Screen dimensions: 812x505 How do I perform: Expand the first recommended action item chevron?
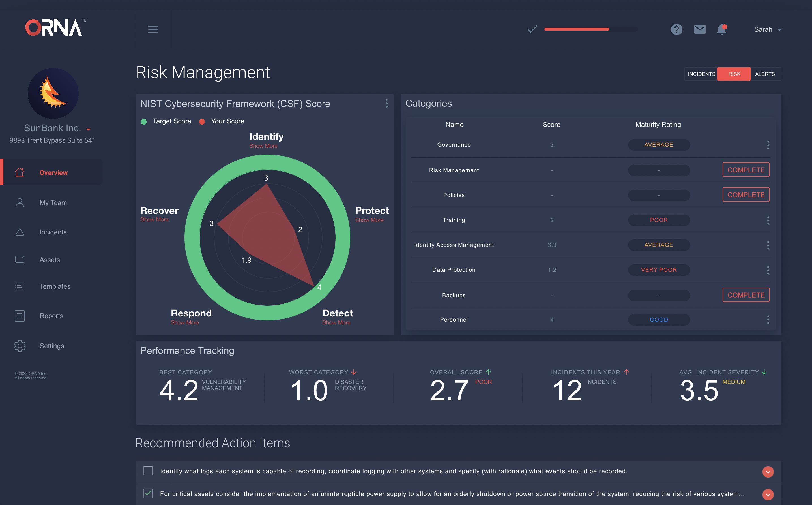[768, 471]
